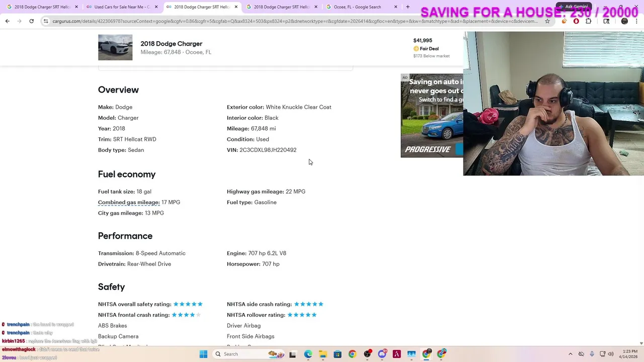Open File Explorer from the taskbar

[323, 354]
